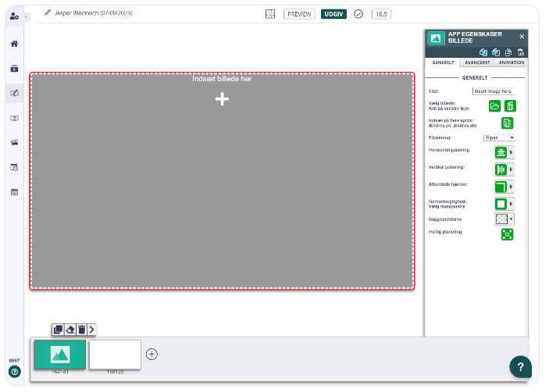Open the screens monitor sidebar icon

[x=14, y=118]
